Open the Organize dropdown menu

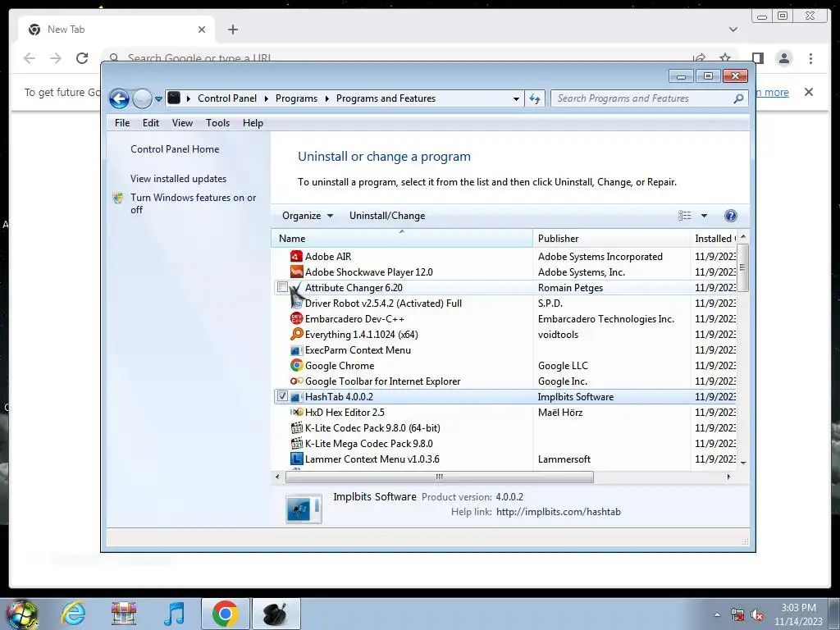point(308,216)
